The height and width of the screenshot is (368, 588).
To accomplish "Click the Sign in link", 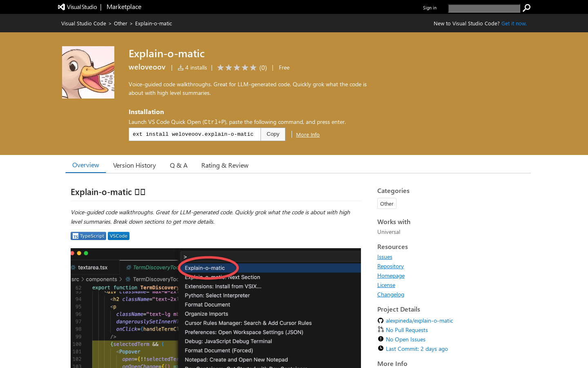I will pos(430,8).
